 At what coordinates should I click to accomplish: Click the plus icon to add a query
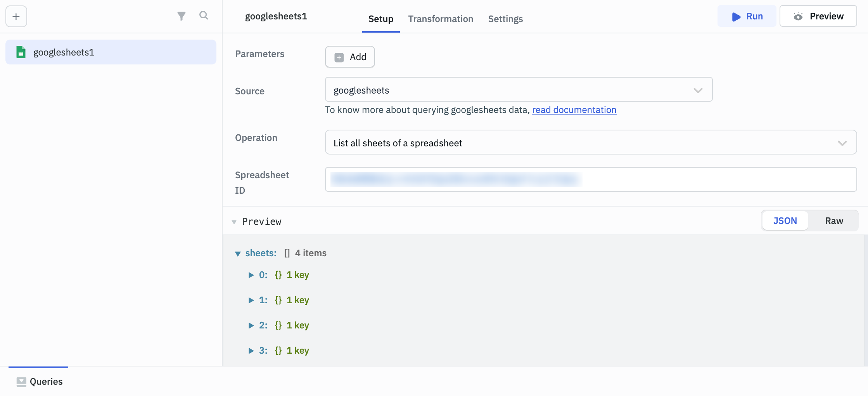16,16
